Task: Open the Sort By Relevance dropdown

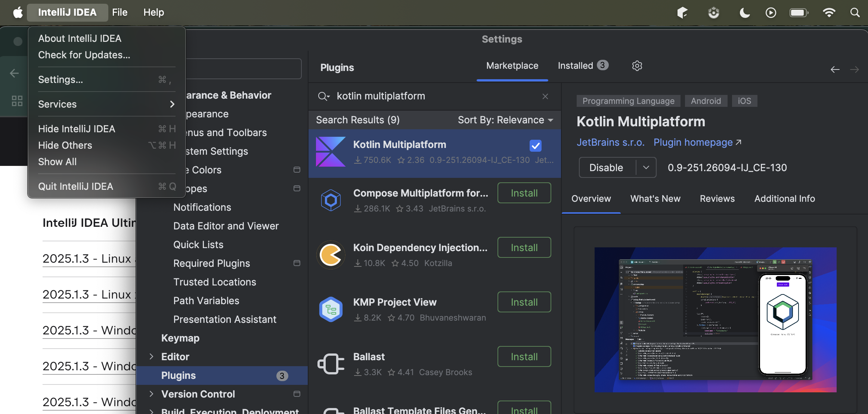Action: point(505,120)
